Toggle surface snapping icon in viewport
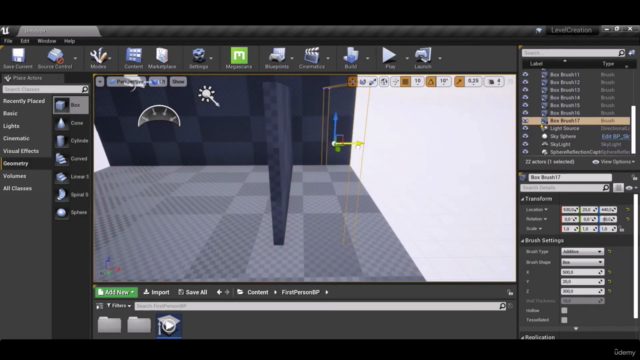The width and height of the screenshot is (640, 360). point(395,82)
